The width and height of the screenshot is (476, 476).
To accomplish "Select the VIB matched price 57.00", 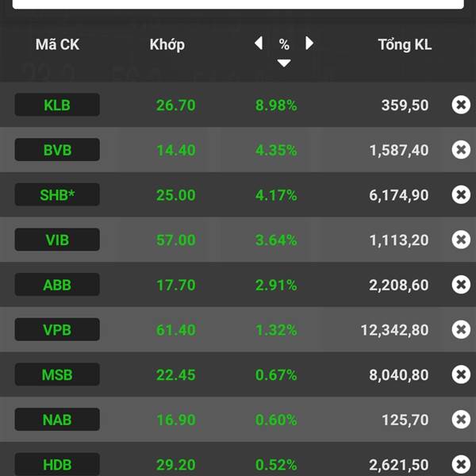I will coord(176,240).
